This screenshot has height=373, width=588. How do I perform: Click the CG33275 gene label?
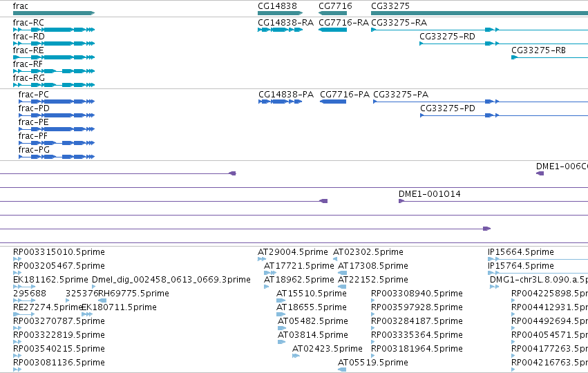390,6
